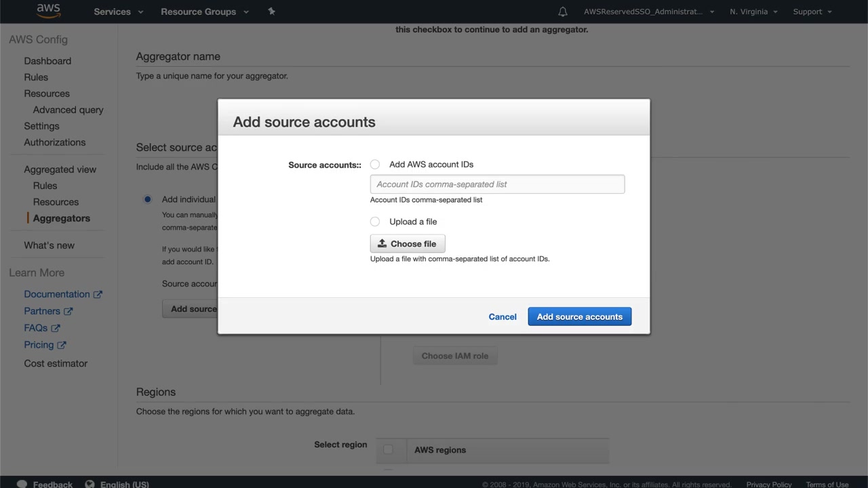Viewport: 868px width, 488px height.
Task: Go to Rules in the sidebar
Action: click(36, 77)
